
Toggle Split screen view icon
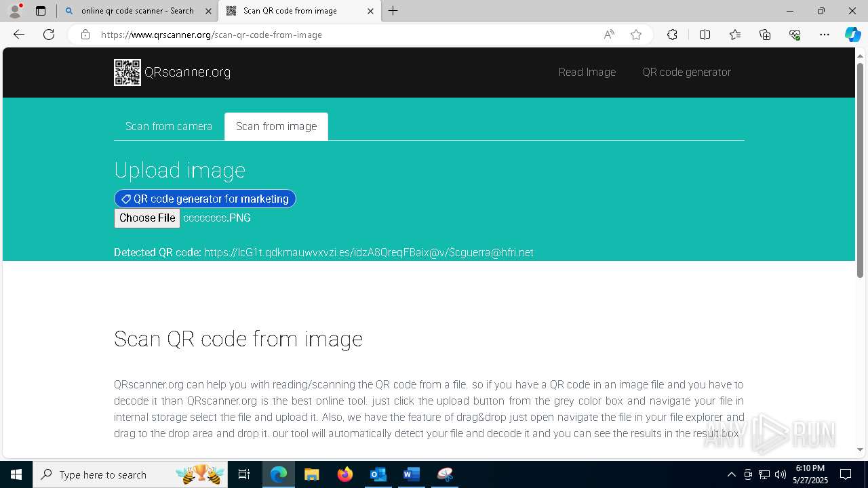[x=705, y=35]
